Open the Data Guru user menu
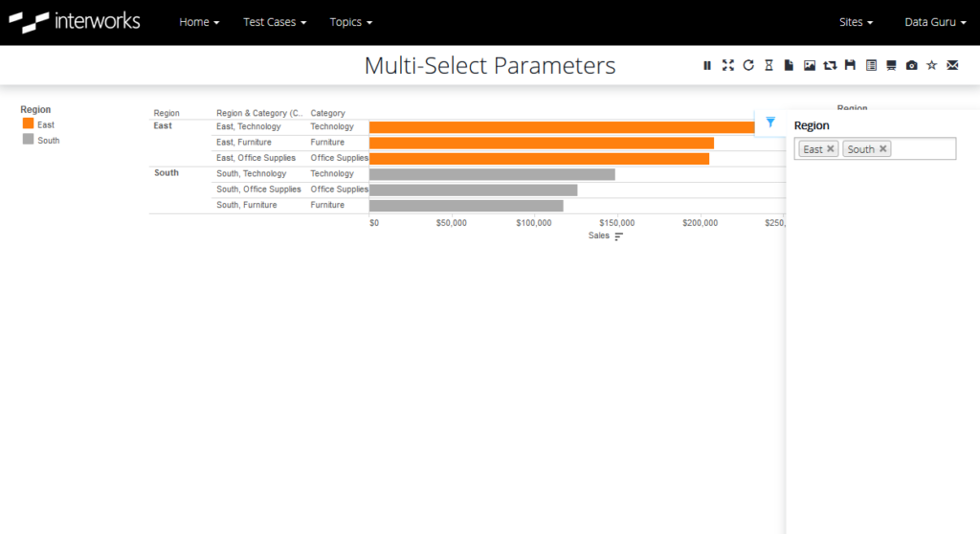980x534 pixels. [935, 22]
